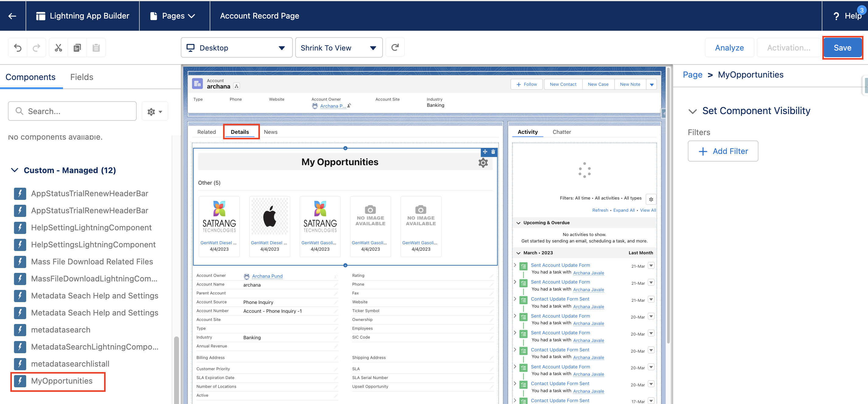The height and width of the screenshot is (404, 868).
Task: Open the Chatter tab
Action: [x=561, y=132]
